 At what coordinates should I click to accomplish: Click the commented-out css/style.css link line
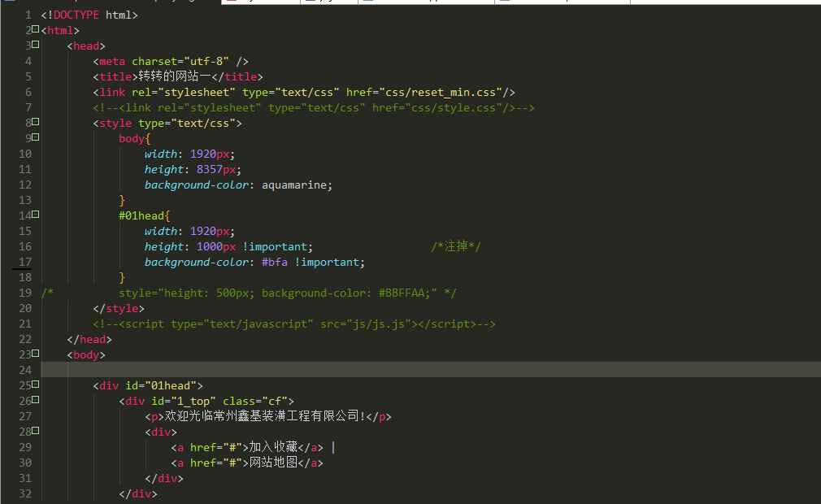(x=314, y=108)
